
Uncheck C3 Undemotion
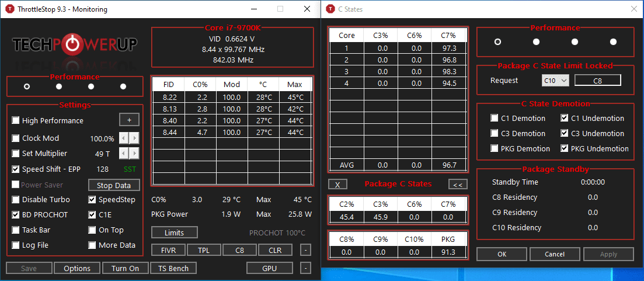565,133
